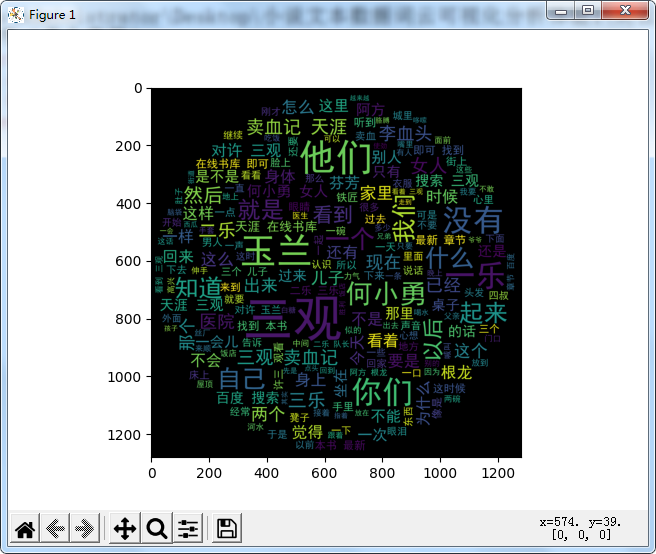This screenshot has height=554, width=656.
Task: Select the Zoom to rectangle tool
Action: 157,528
